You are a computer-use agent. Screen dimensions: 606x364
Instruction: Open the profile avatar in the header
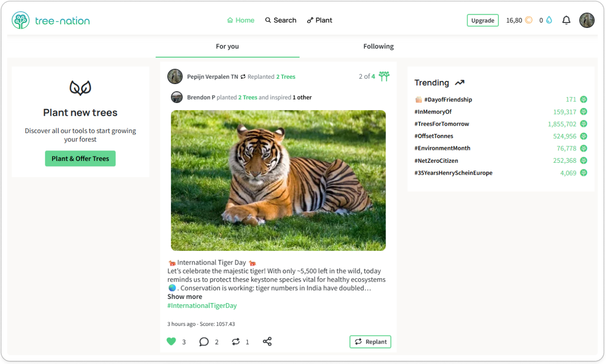tap(587, 20)
